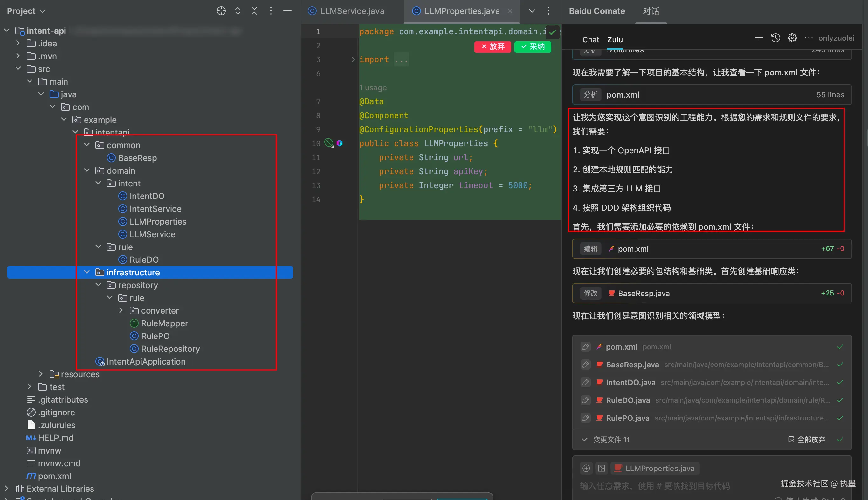Click the add-context plus icon in the chat input

click(586, 468)
